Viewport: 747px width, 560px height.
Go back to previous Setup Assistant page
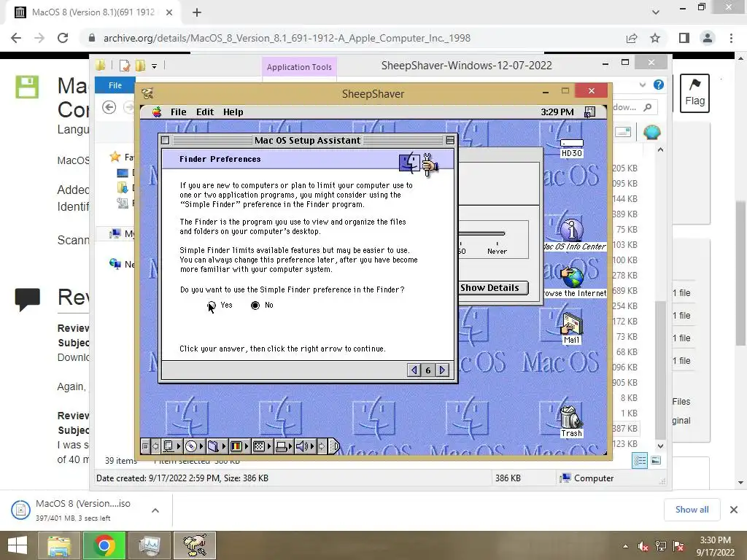pos(414,370)
